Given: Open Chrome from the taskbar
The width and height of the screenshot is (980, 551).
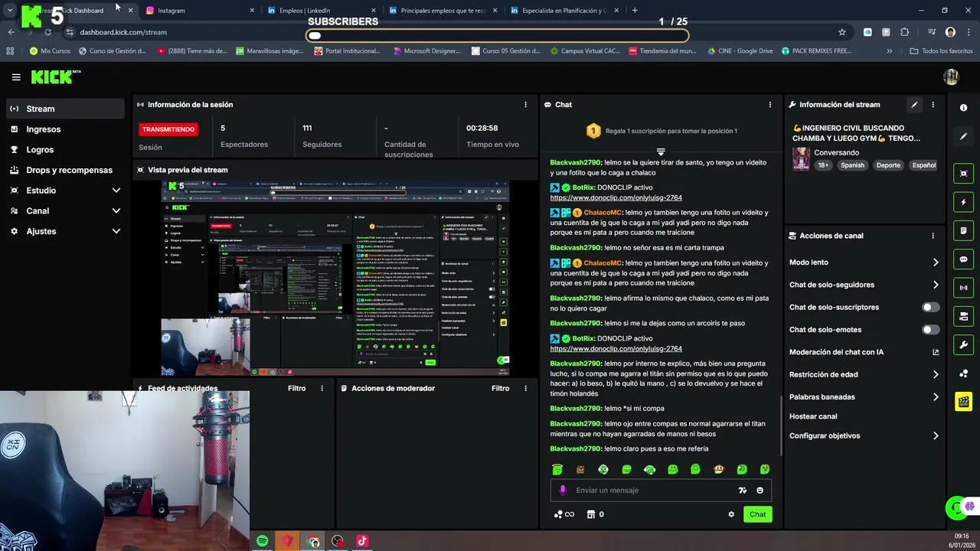Looking at the screenshot, I should tap(312, 541).
